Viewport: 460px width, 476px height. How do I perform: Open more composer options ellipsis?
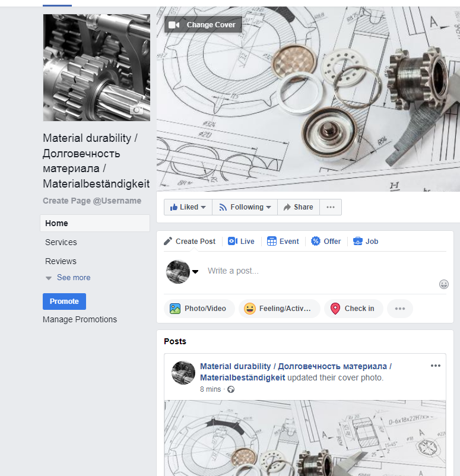(400, 309)
